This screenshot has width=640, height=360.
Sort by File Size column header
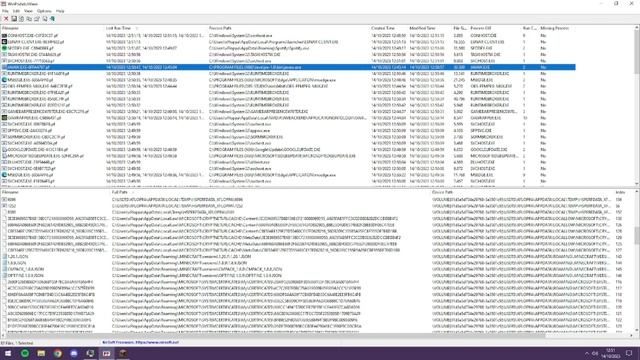[460, 28]
